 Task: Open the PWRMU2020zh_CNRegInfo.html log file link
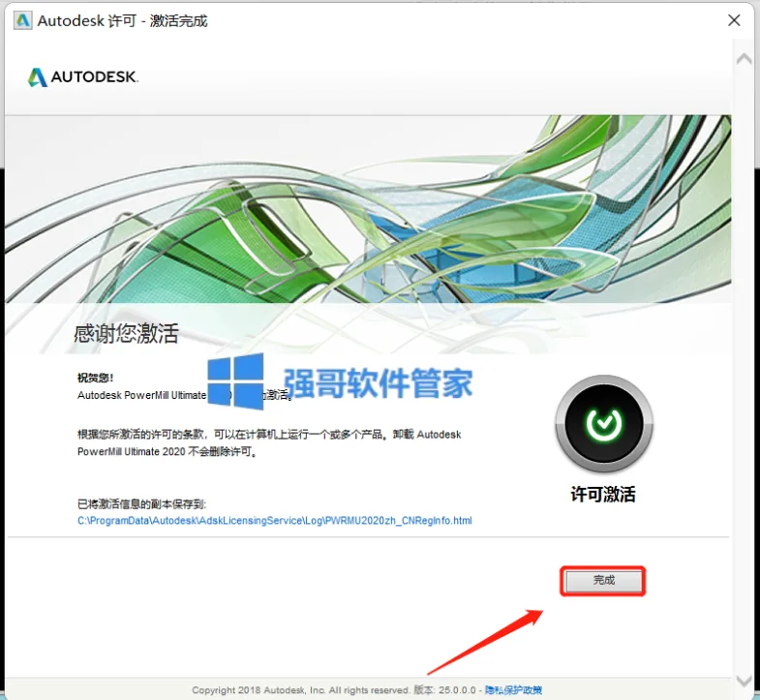tap(274, 520)
